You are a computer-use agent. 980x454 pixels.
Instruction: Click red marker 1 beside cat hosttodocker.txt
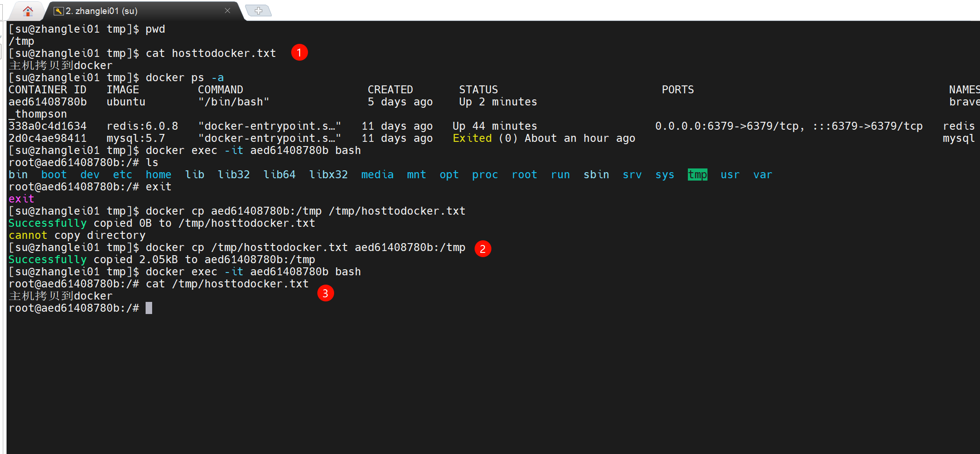(x=299, y=52)
